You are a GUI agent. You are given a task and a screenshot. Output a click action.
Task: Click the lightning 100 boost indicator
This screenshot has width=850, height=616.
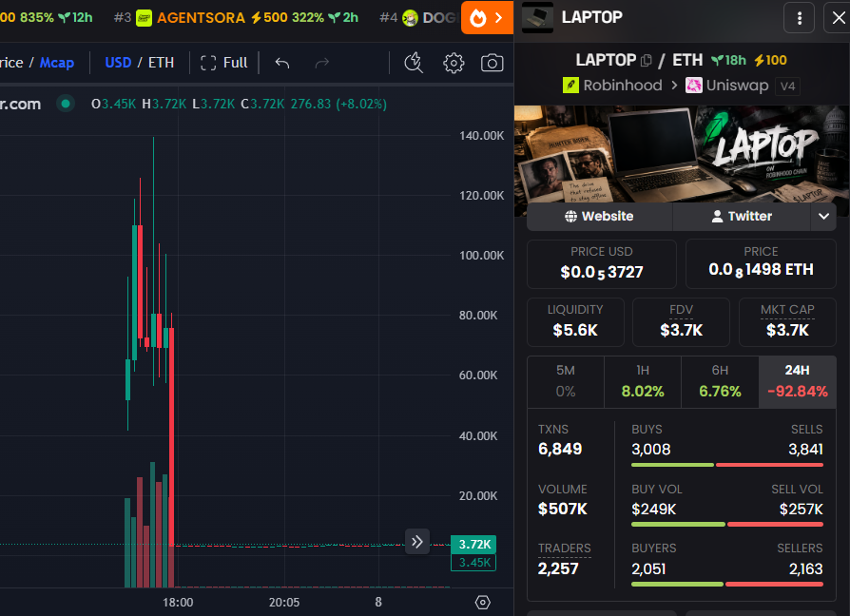coord(770,60)
